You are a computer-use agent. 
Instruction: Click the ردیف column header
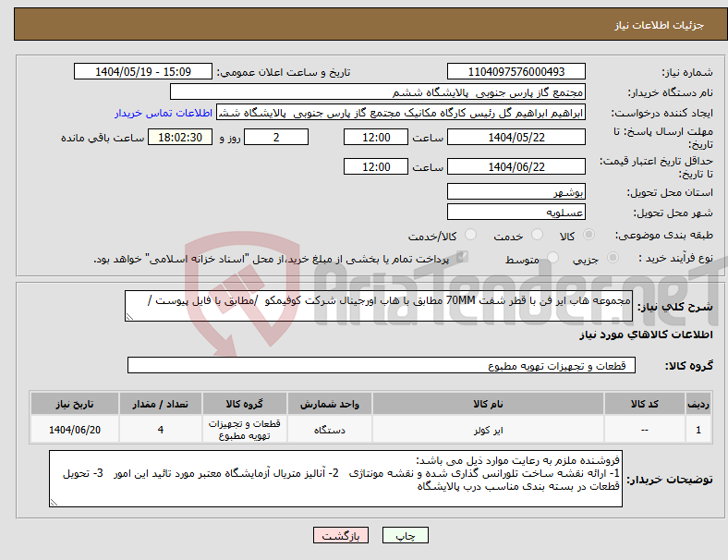click(698, 404)
